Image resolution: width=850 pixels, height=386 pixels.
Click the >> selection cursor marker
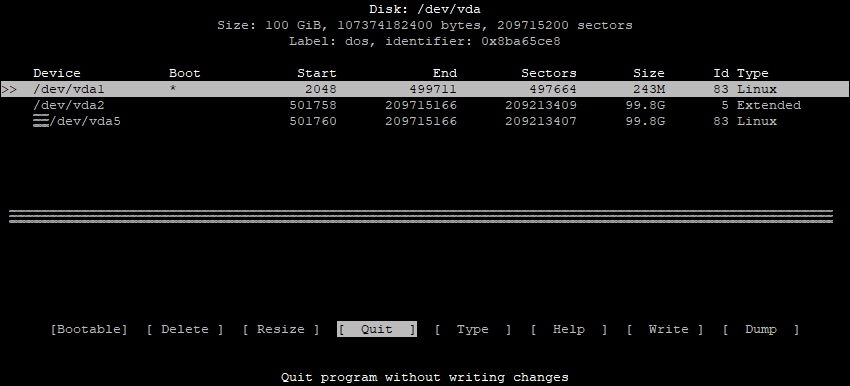pyautogui.click(x=9, y=89)
